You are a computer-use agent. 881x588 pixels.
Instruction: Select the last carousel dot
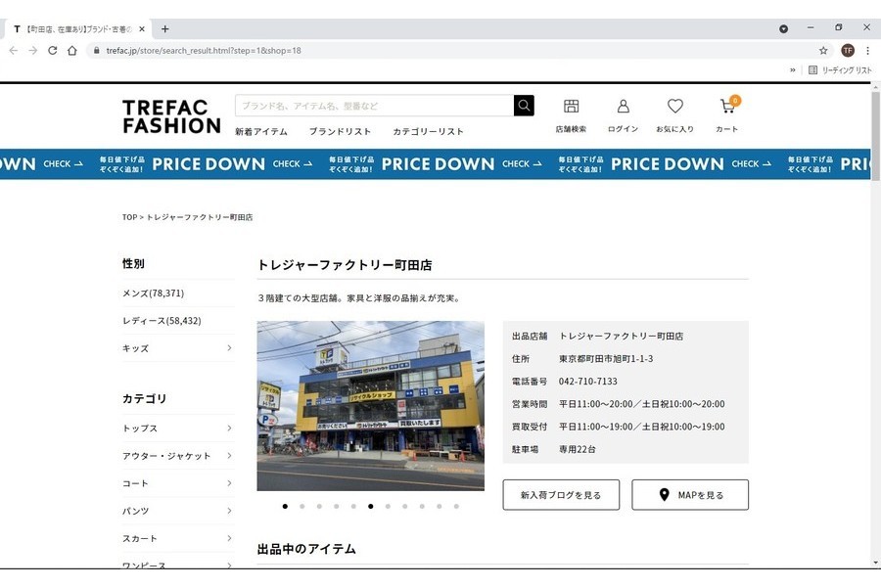coord(456,506)
